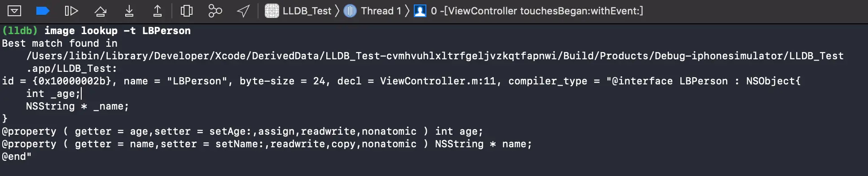The height and width of the screenshot is (176, 868).
Task: Hide the debug area with the disclosure icon
Action: point(14,11)
